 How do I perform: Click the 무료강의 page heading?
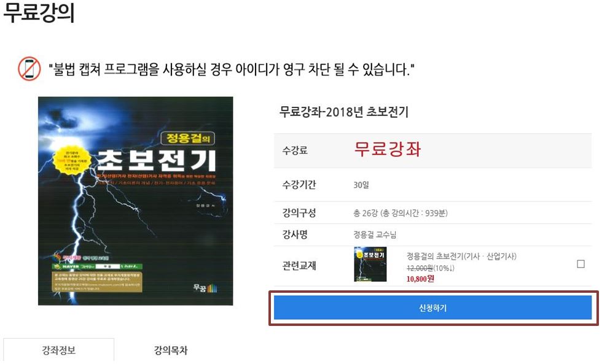[x=39, y=13]
